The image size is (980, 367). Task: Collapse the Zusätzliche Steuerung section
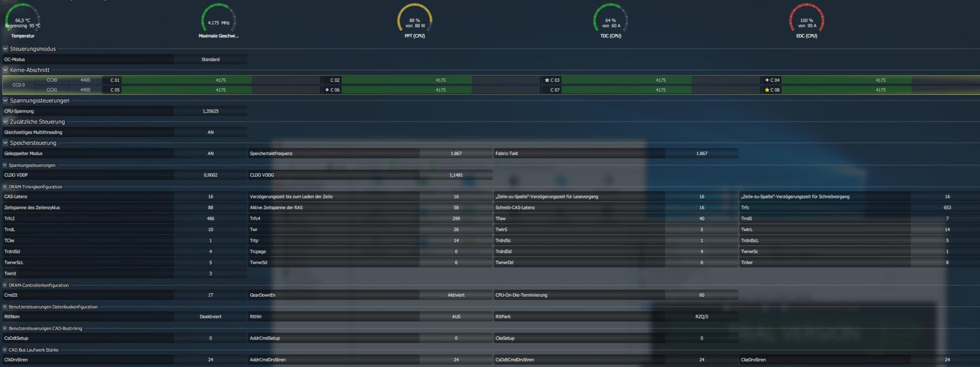point(5,122)
